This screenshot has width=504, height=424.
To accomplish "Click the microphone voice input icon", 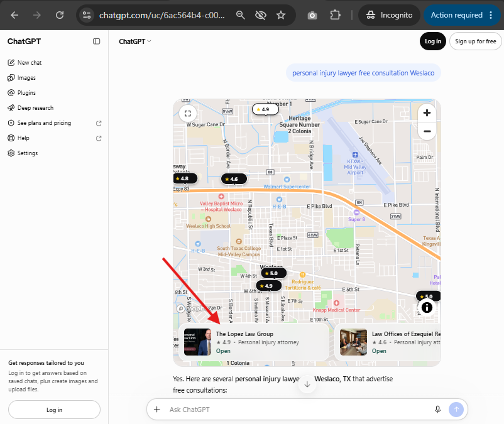I will point(437,409).
